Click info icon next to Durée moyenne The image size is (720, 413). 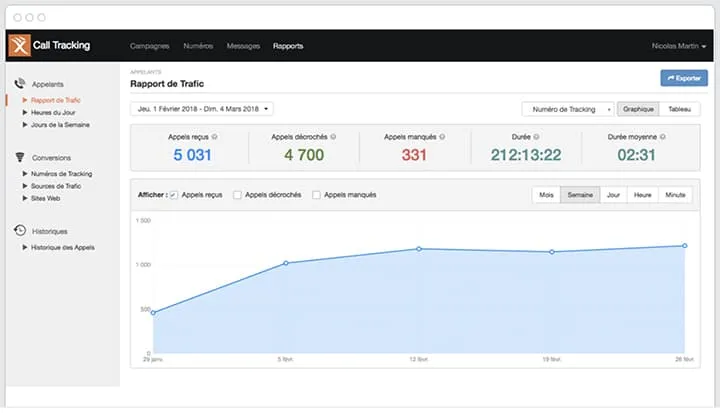pos(663,137)
